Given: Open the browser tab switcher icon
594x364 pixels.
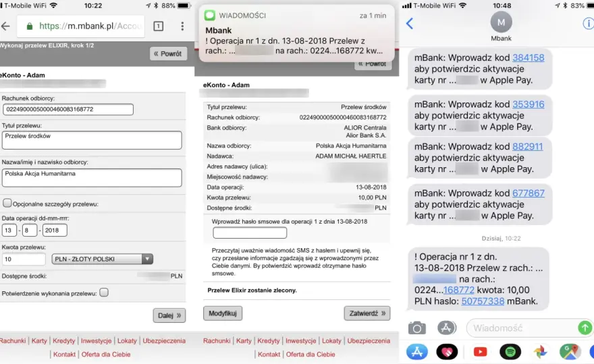Looking at the screenshot, I should coord(159,26).
